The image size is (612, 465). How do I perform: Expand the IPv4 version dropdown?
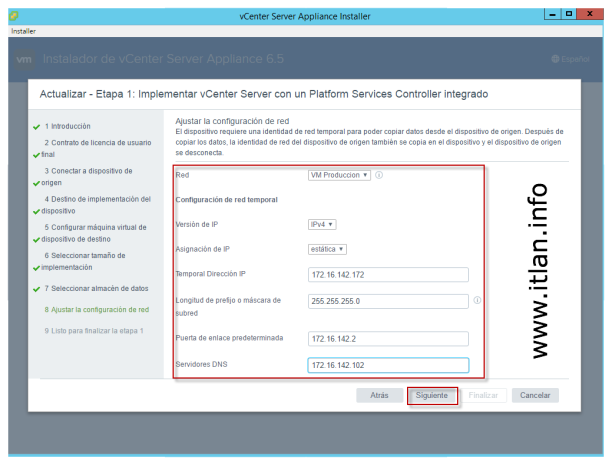coord(322,225)
